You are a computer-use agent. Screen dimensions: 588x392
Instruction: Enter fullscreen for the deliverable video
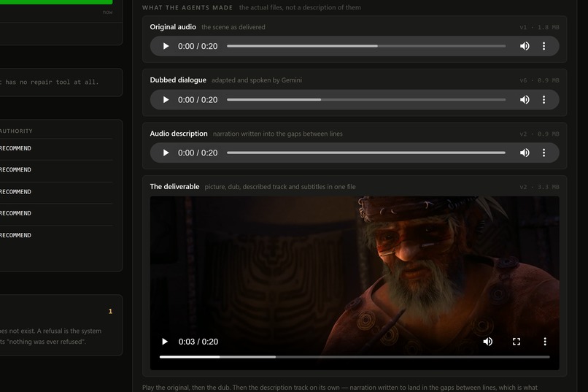click(x=517, y=342)
